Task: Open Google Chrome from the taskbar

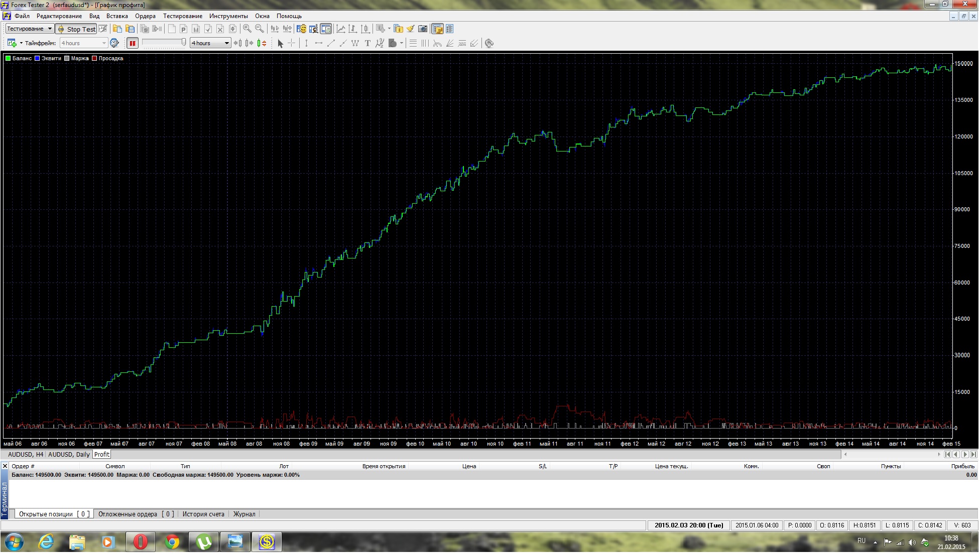Action: tap(172, 542)
